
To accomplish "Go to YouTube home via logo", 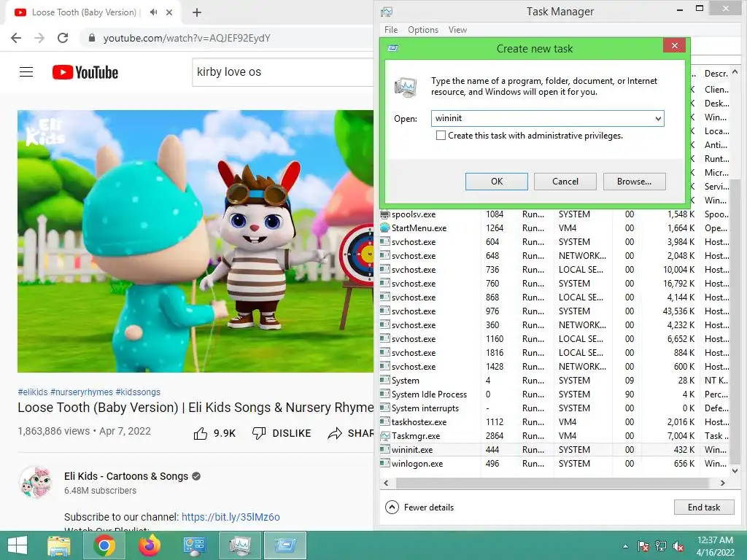I will (85, 72).
